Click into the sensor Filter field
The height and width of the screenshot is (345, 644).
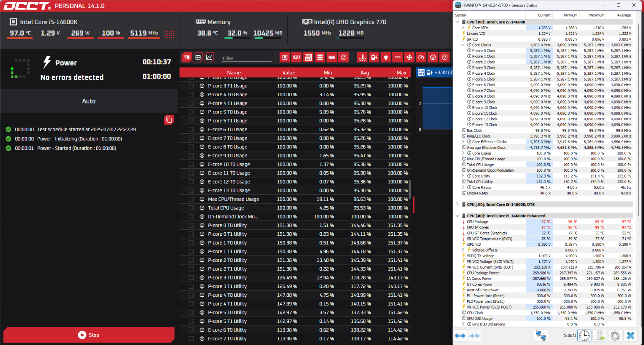[x=246, y=58]
